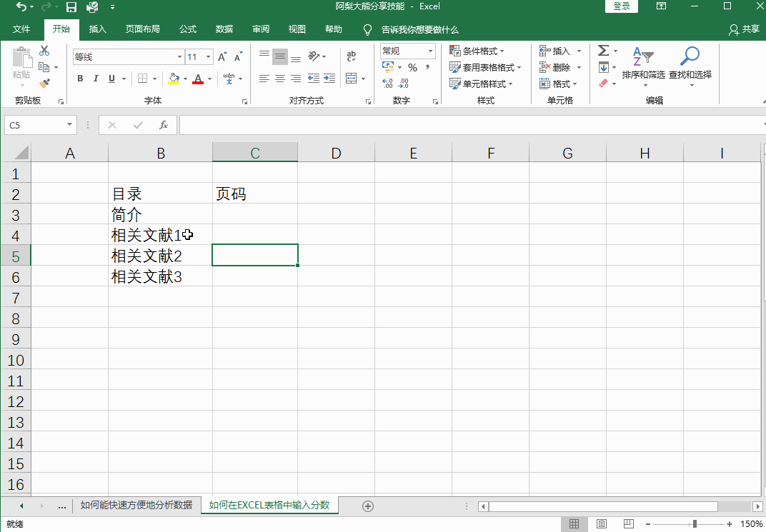Click the Share (共享) button

pyautogui.click(x=744, y=30)
